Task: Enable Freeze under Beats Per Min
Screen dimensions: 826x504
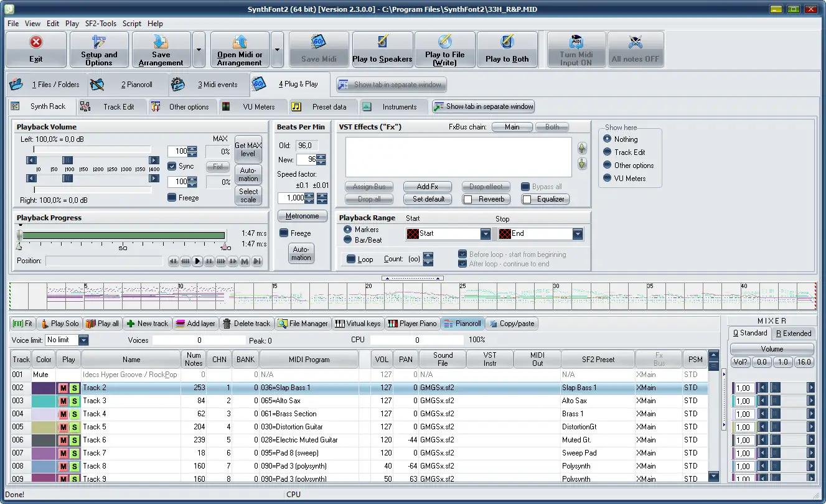Action: [x=284, y=233]
